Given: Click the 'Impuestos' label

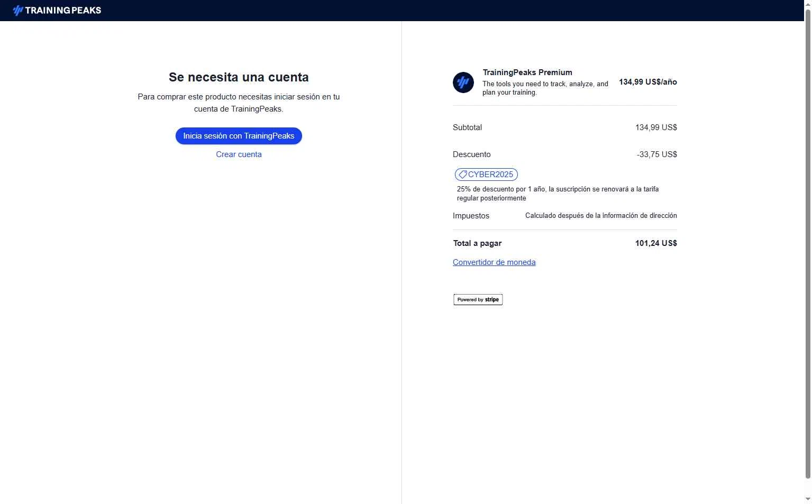Looking at the screenshot, I should click(471, 216).
